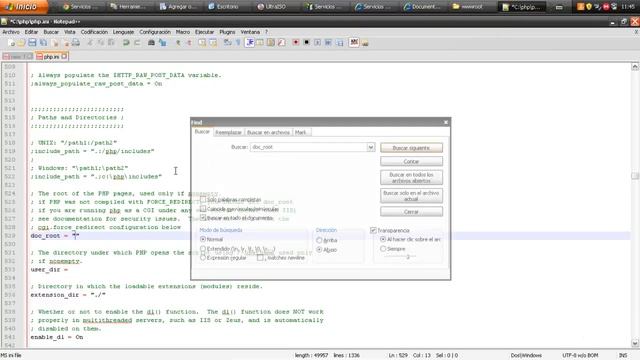640x360 pixels.
Task: Open the Configuración menu
Action: [x=155, y=32]
